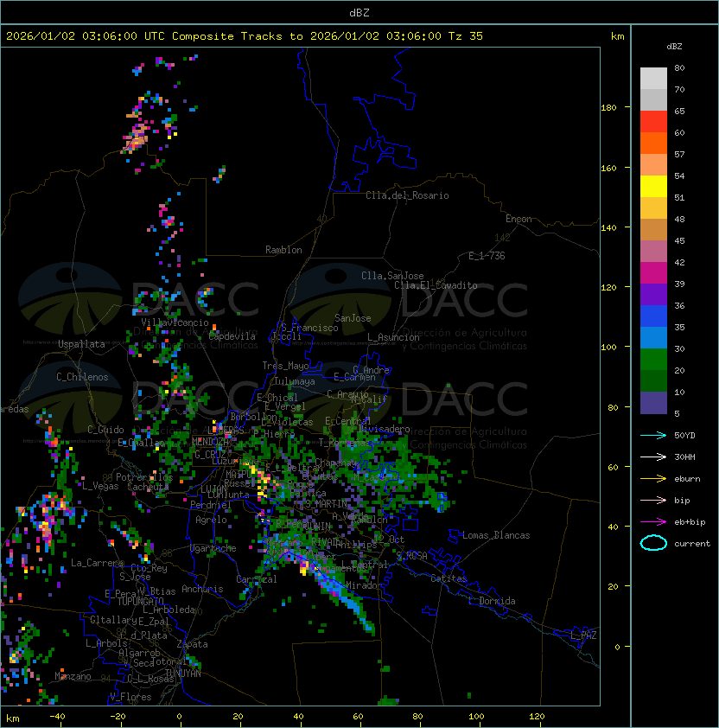Pick the magenta 42-39 dBZ swatch
Screen dimensions: 719x728
[653, 273]
